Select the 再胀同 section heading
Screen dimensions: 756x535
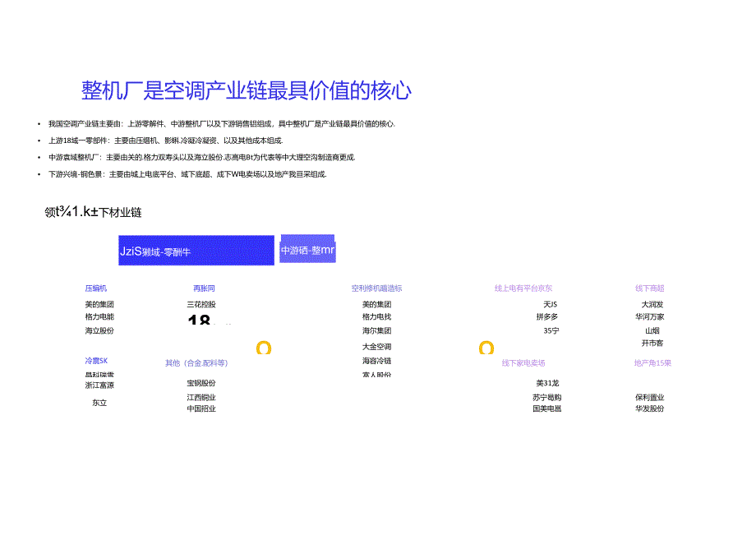205,288
